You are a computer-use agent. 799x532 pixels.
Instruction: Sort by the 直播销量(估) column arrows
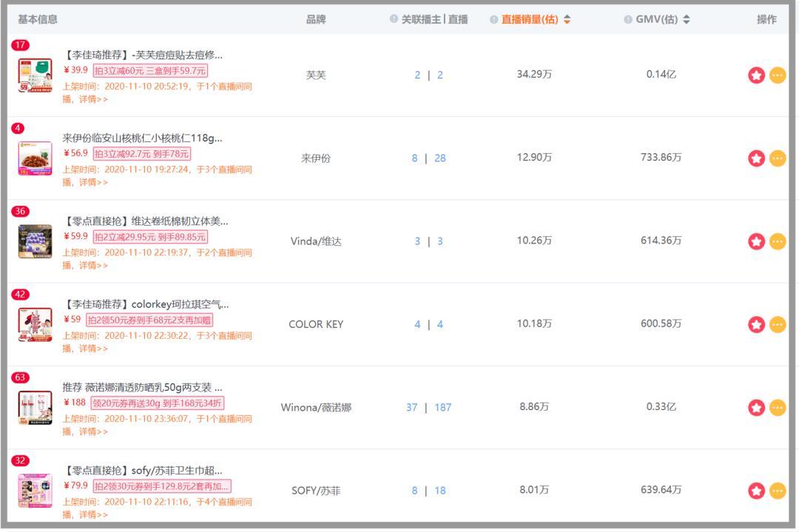pos(567,19)
